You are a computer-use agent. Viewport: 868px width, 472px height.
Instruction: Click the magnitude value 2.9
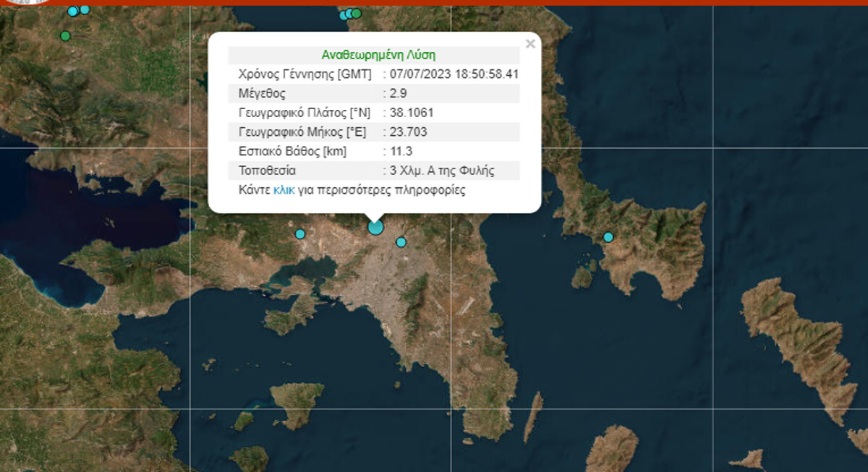coord(399,93)
